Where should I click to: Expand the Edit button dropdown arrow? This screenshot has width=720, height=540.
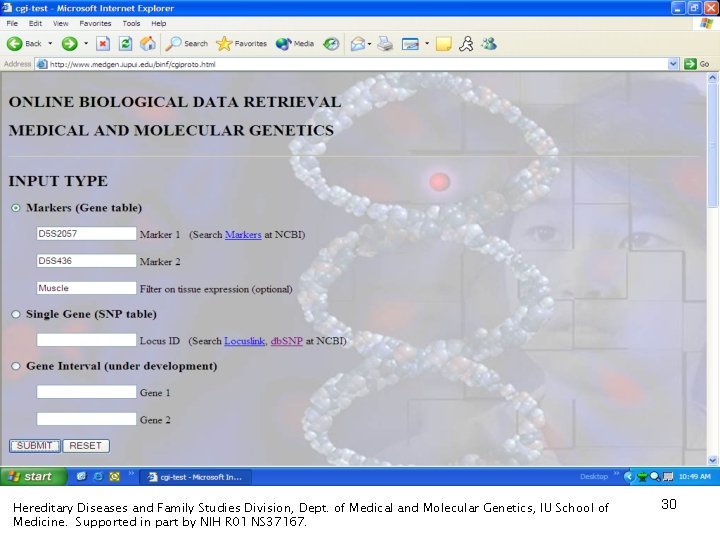(427, 44)
